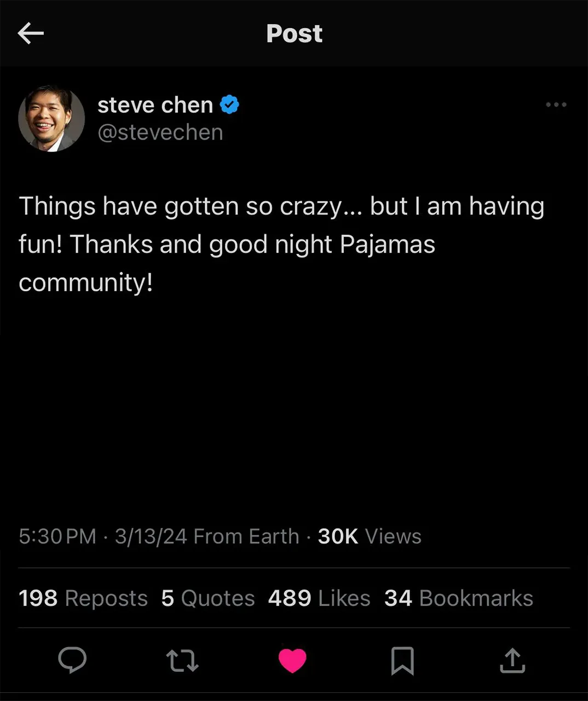
Task: Open the three-dot more options menu
Action: 556,105
